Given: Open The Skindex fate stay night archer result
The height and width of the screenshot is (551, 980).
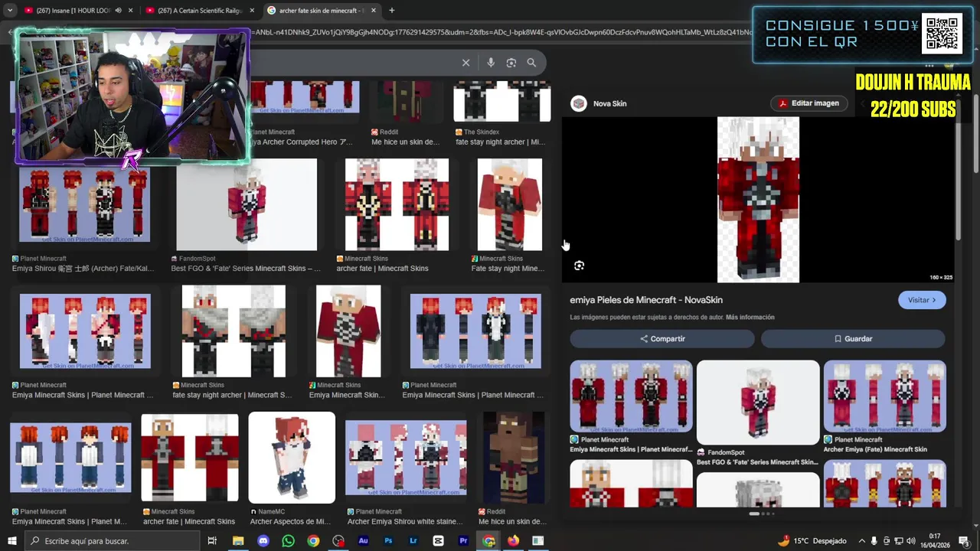Looking at the screenshot, I should (x=502, y=103).
